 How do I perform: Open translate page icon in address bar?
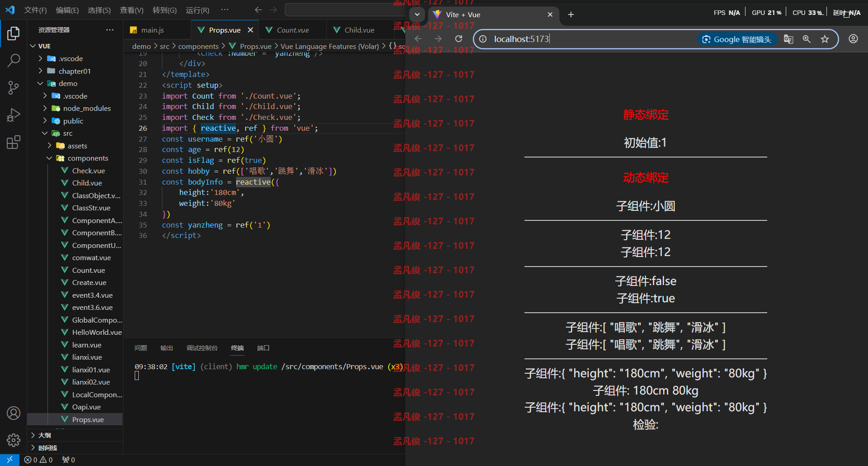coord(788,39)
